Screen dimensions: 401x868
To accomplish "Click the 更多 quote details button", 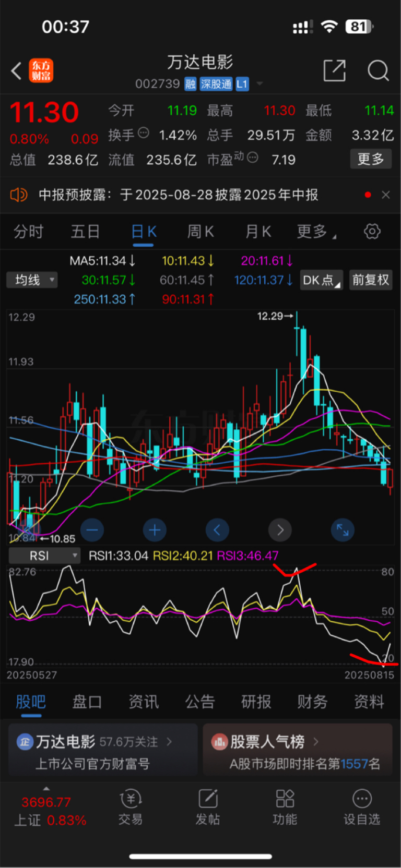I will [370, 159].
